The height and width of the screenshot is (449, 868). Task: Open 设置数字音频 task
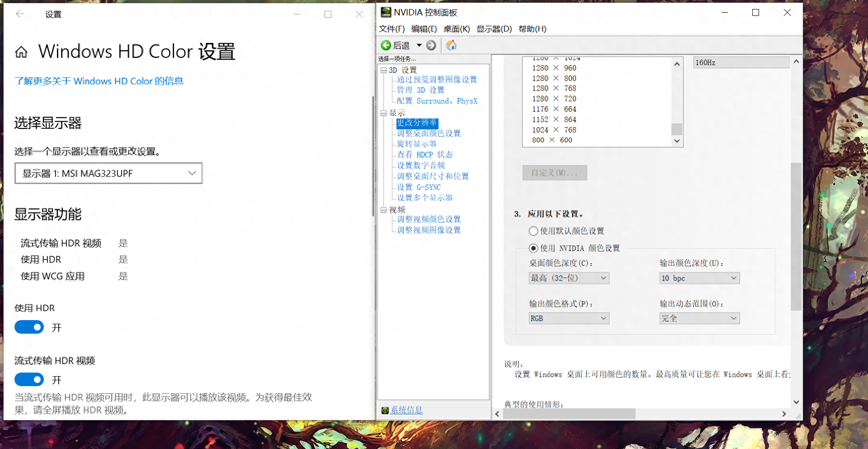(420, 165)
